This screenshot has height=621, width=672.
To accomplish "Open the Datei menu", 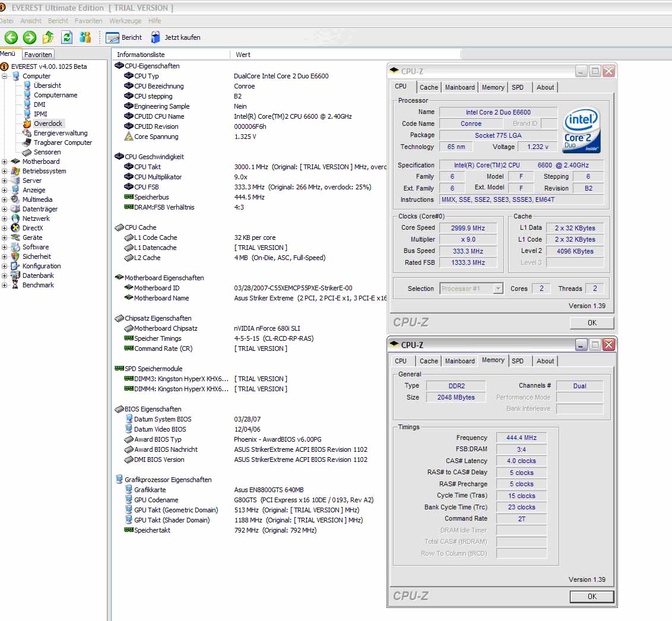I will (6, 21).
